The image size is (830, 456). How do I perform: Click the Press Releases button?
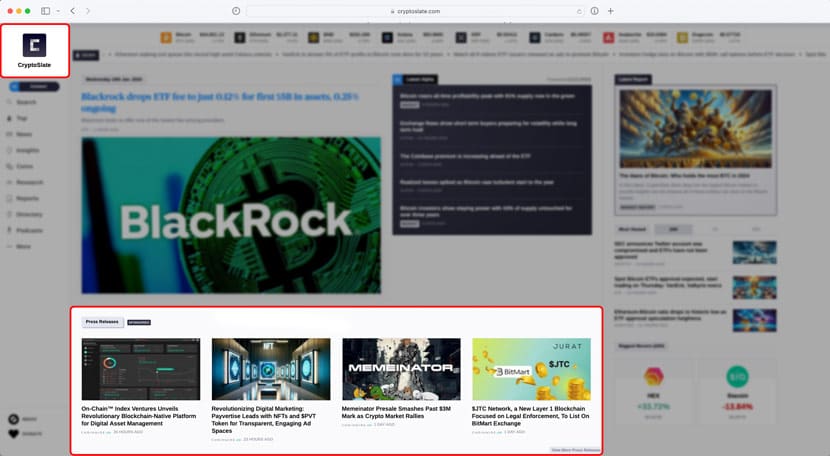[102, 322]
